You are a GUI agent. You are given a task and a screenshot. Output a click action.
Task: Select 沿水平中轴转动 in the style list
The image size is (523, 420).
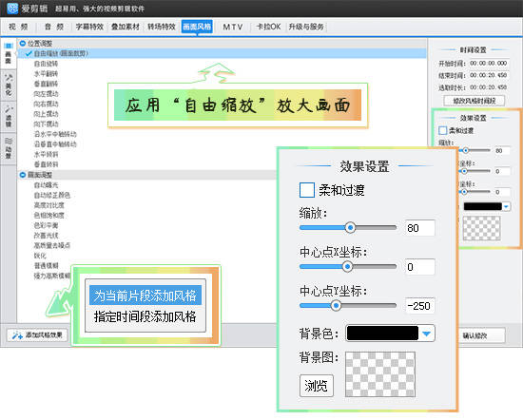point(55,134)
